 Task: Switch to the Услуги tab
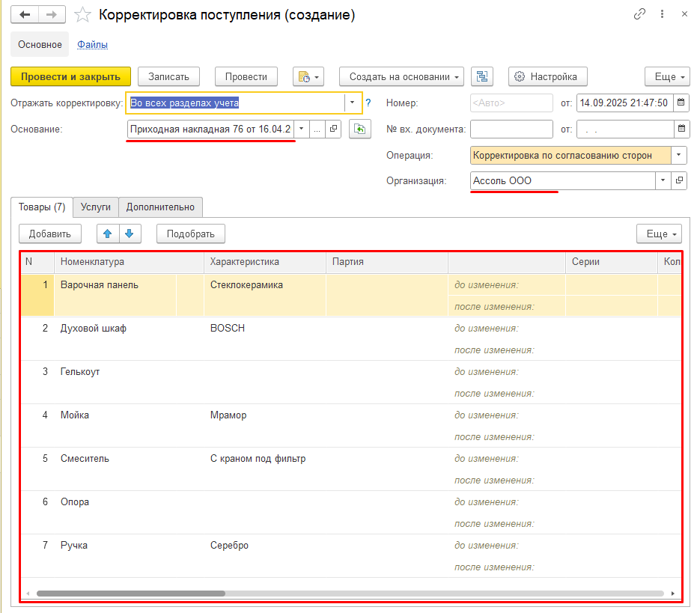pyautogui.click(x=96, y=207)
